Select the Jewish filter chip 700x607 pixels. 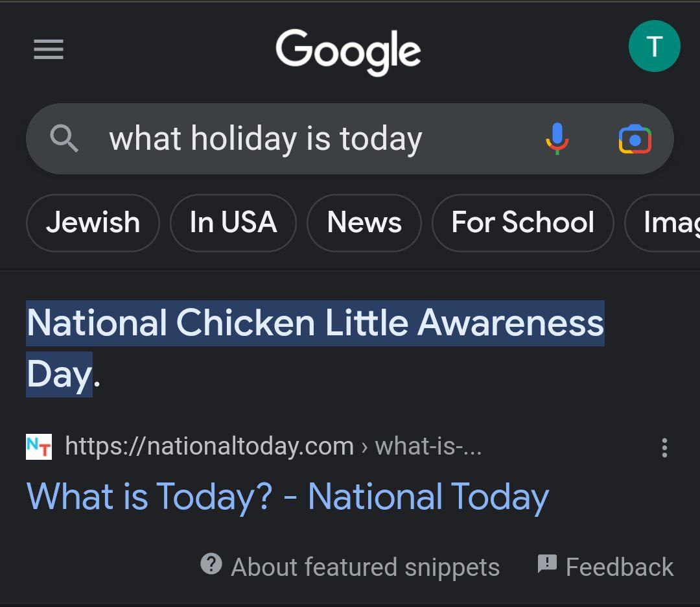click(93, 222)
